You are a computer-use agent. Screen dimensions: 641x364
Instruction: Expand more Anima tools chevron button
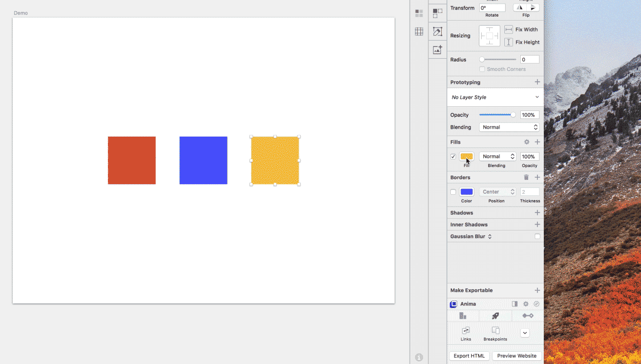coord(525,333)
